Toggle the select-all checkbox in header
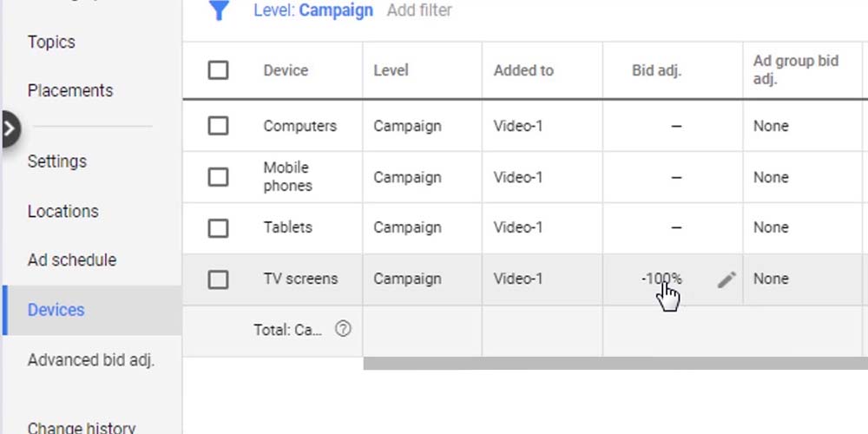The height and width of the screenshot is (434, 868). 218,70
